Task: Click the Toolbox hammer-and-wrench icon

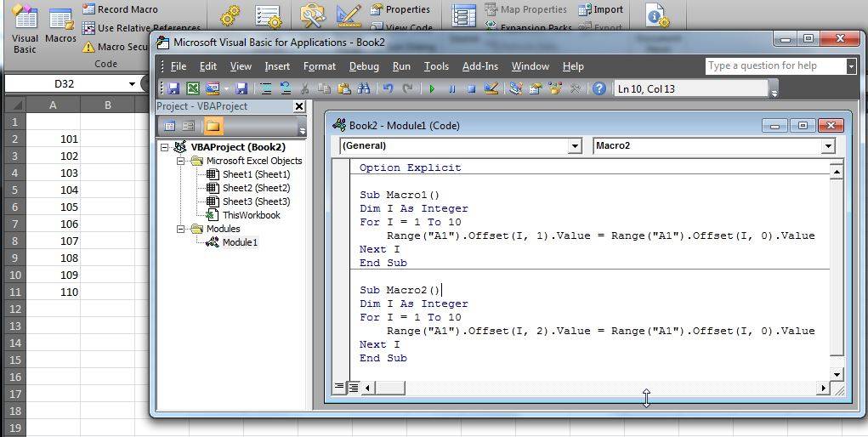Action: coord(576,88)
